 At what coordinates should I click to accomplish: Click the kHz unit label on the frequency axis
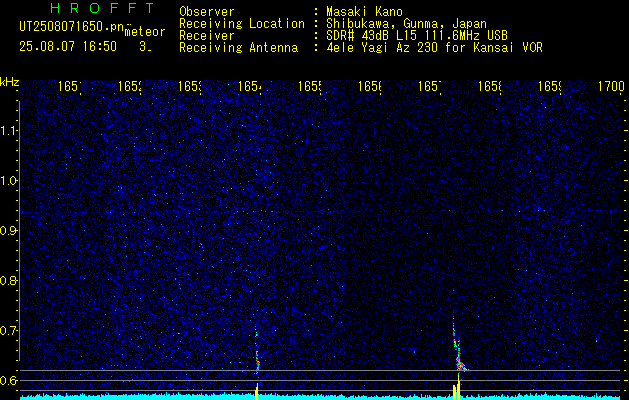[9, 82]
